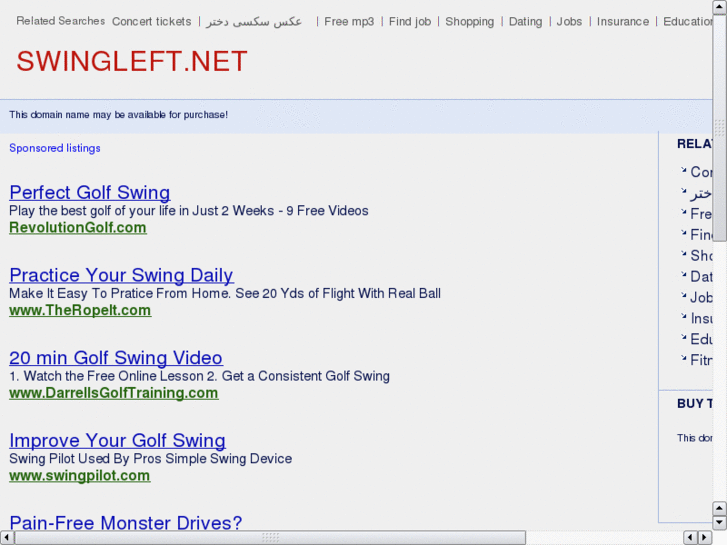Click arrow bullet beside sidebar 'Ins' entry
The width and height of the screenshot is (727, 545).
click(683, 316)
